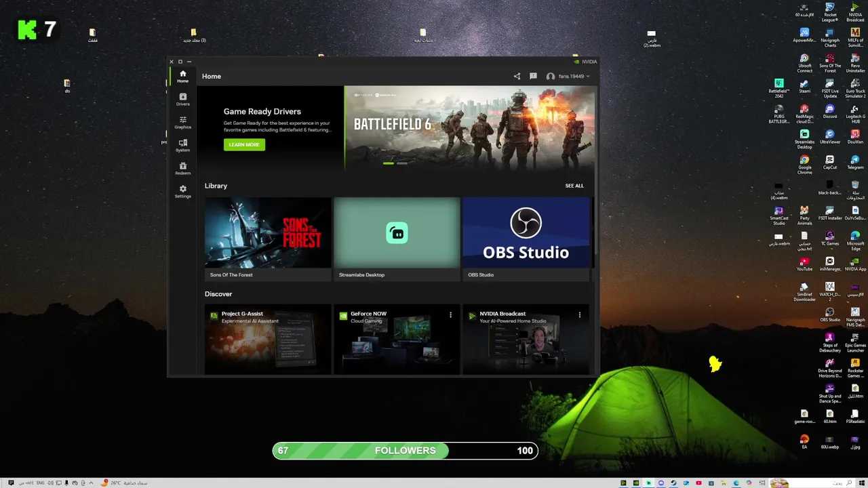Screen dimensions: 868x488
Task: Open the NVIDIA Broadcast discover card
Action: pyautogui.click(x=526, y=339)
